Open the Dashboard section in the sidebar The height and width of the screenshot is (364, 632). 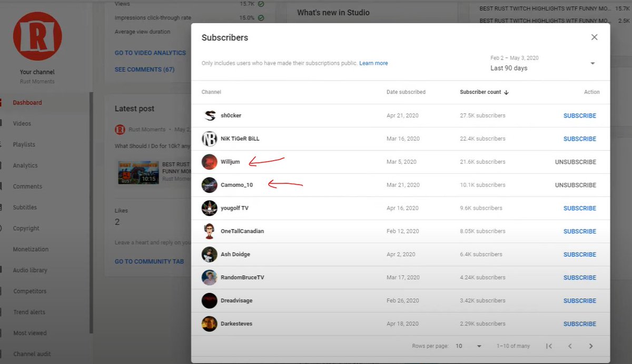(x=27, y=102)
